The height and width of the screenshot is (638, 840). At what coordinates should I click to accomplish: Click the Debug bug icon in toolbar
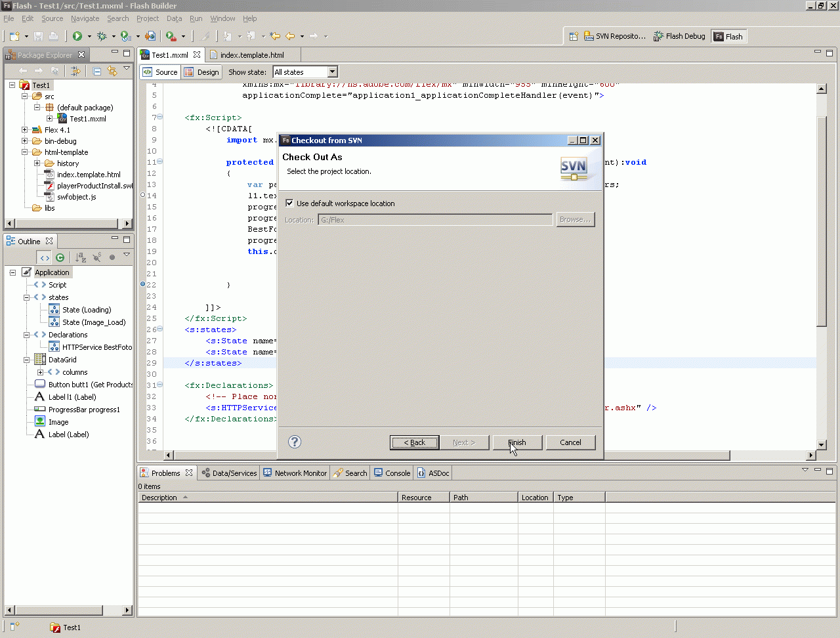tap(102, 36)
